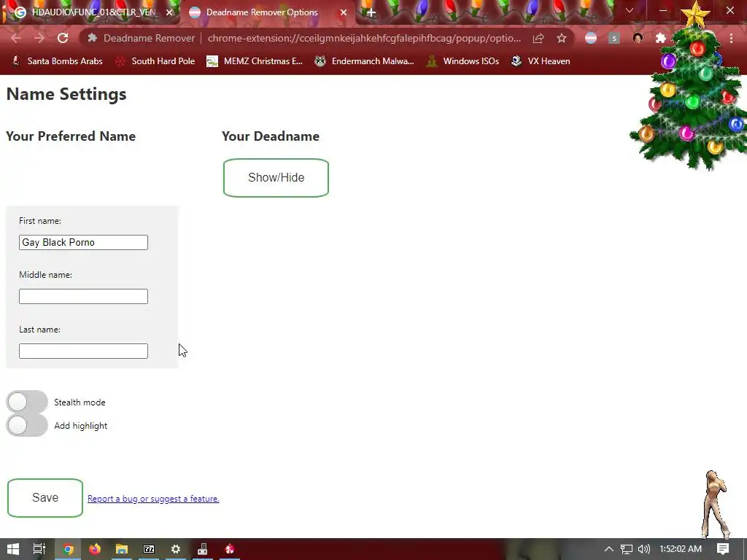The width and height of the screenshot is (747, 560).
Task: Expand the tab search chevron
Action: tap(630, 10)
